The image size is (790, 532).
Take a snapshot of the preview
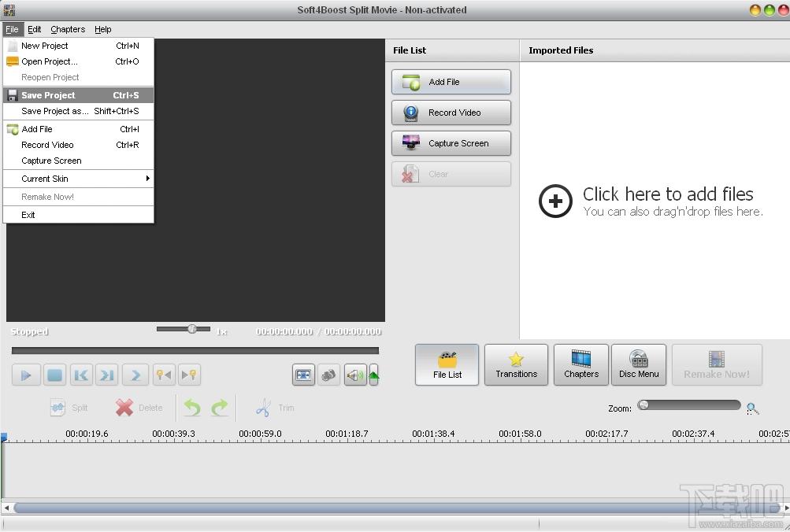(328, 375)
